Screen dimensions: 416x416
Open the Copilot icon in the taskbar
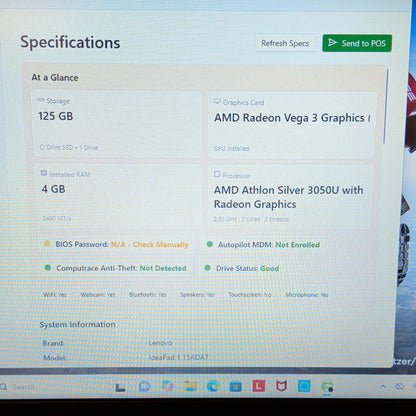168,386
